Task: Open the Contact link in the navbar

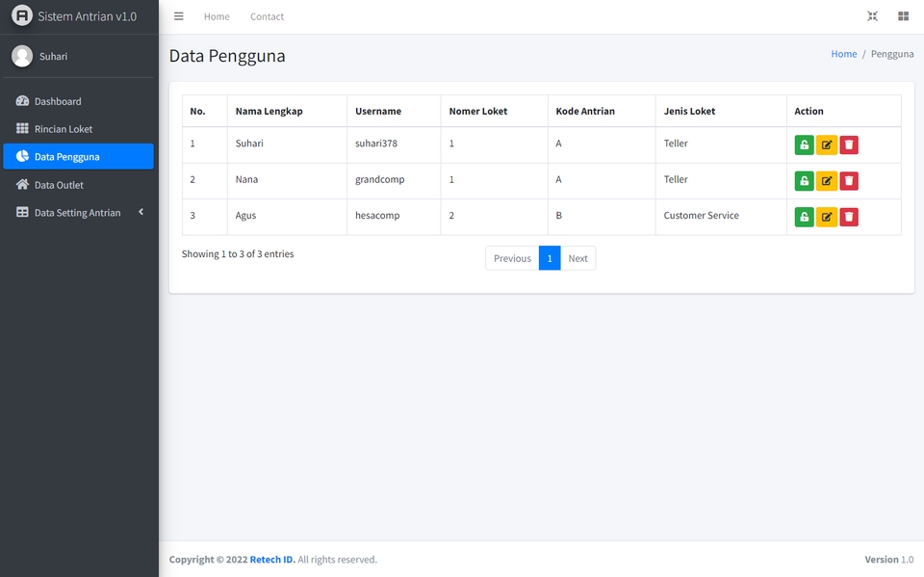Action: tap(267, 16)
